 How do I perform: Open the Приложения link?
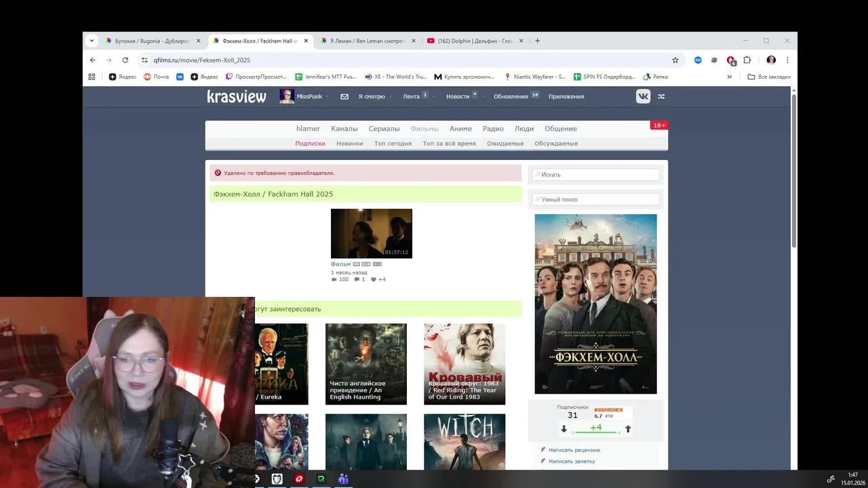pos(566,96)
